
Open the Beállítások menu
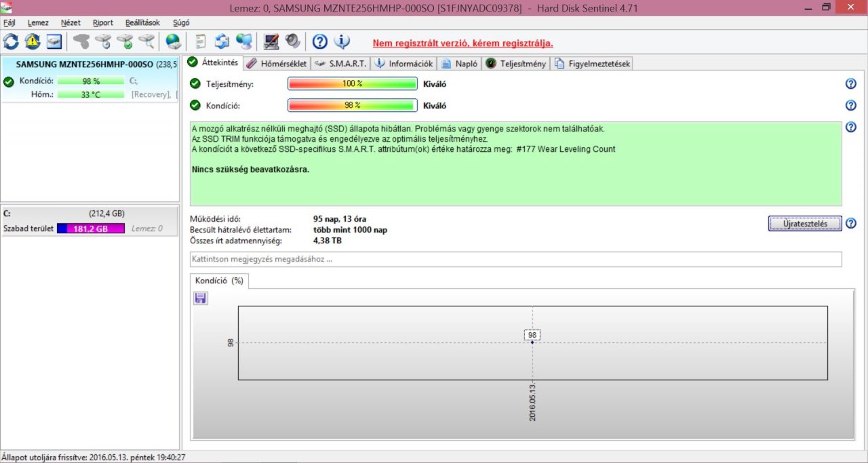pos(142,22)
